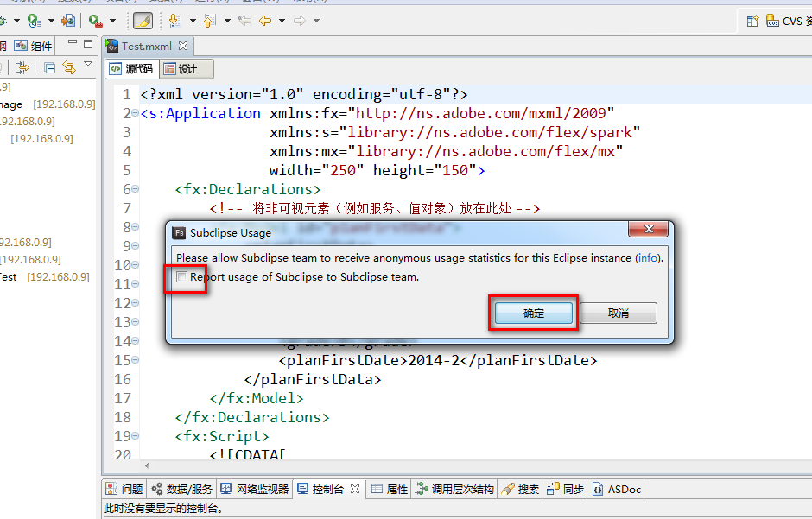This screenshot has height=519, width=812.
Task: Open the ASDoc tab
Action: pos(616,489)
